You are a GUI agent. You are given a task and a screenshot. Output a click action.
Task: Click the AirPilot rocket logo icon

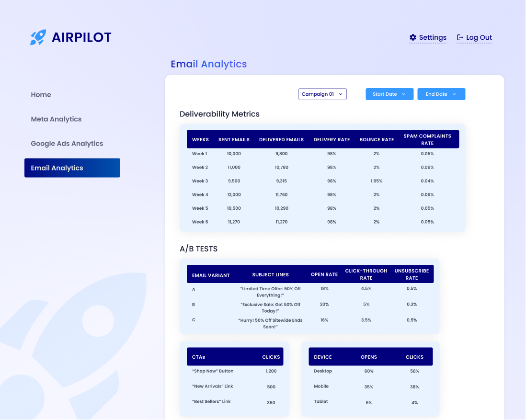[x=38, y=37]
